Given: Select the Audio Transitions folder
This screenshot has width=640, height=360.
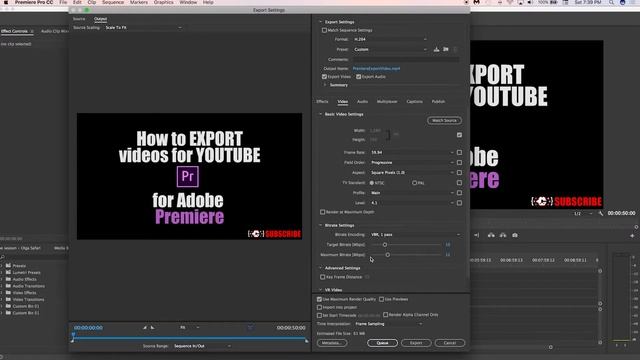Looking at the screenshot, I should pos(25,286).
